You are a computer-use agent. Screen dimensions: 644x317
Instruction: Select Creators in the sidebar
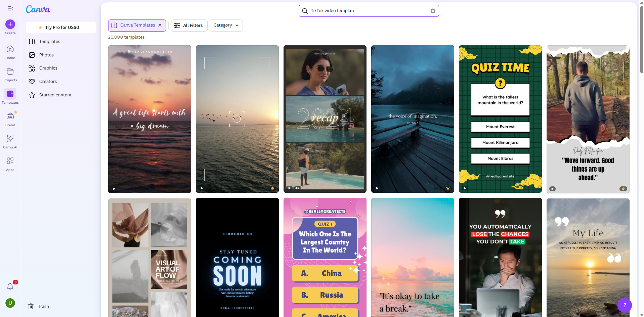[47, 81]
